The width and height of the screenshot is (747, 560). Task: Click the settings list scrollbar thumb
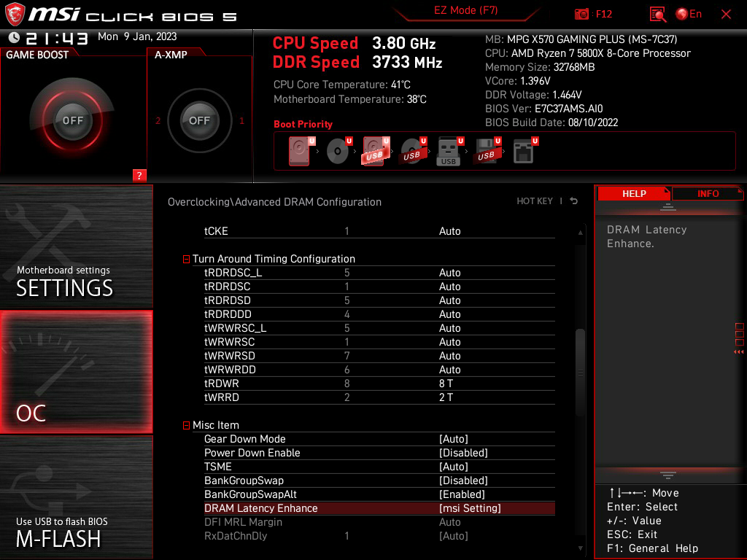[580, 373]
